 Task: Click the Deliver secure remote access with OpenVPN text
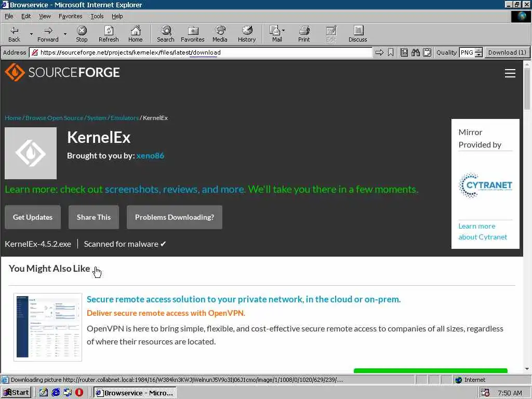(166, 313)
